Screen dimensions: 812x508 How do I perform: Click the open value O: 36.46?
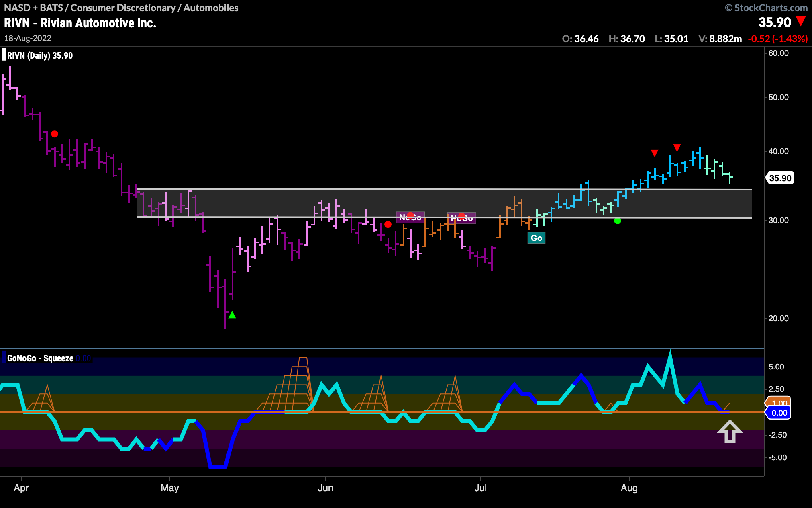click(580, 39)
